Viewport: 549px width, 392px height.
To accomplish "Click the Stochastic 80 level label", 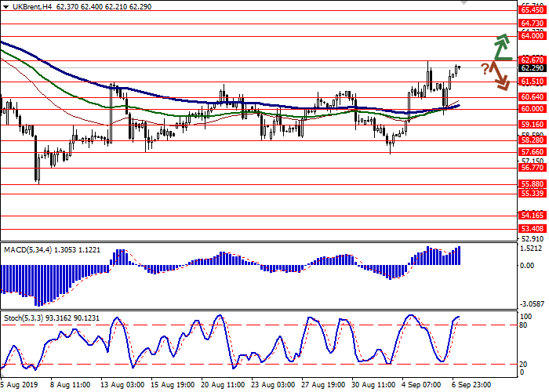I will click(x=525, y=325).
